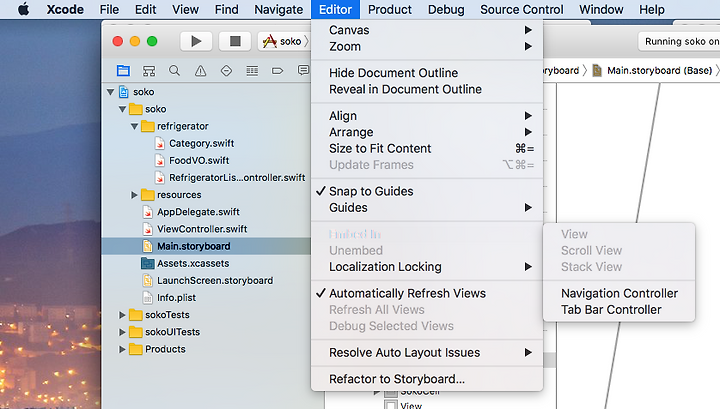Open the Guides submenu
Viewport: 720px width, 409px height.
[427, 207]
